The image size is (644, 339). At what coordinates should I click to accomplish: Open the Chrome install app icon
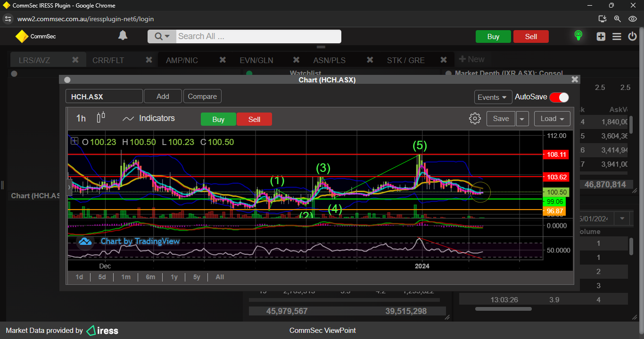[602, 19]
